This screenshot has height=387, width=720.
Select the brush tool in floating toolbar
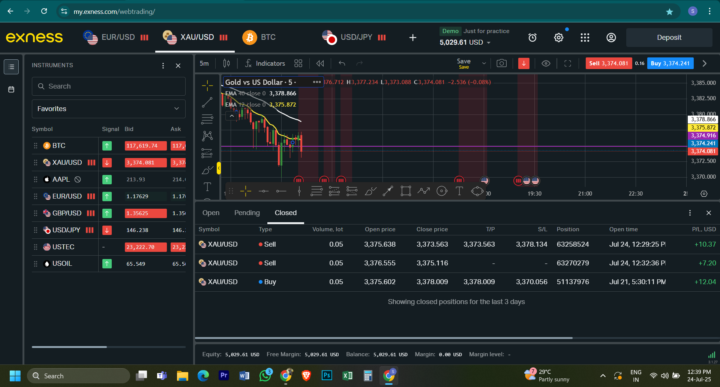[x=370, y=191]
